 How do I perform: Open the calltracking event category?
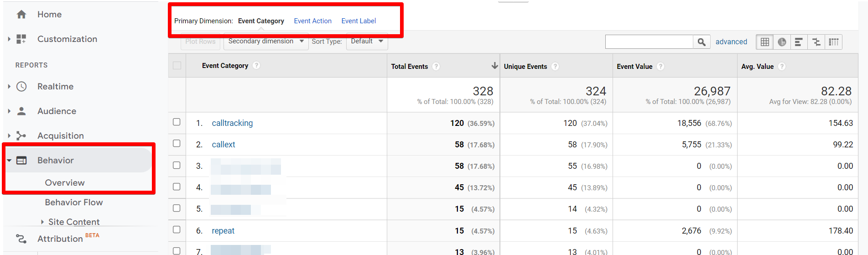232,123
